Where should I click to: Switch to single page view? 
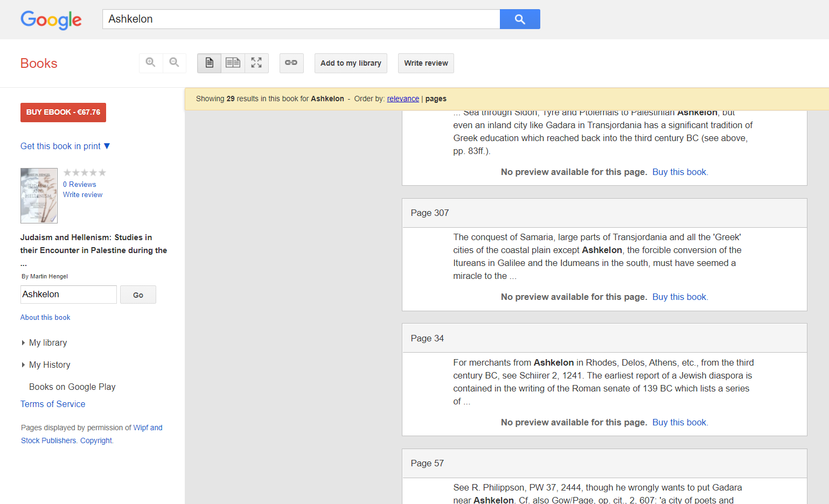(209, 63)
